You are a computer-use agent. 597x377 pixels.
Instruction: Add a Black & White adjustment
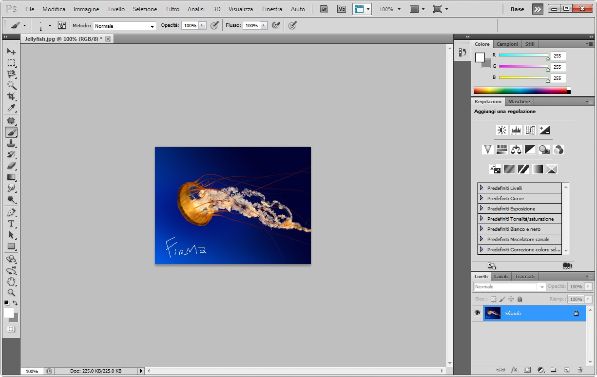pos(530,149)
